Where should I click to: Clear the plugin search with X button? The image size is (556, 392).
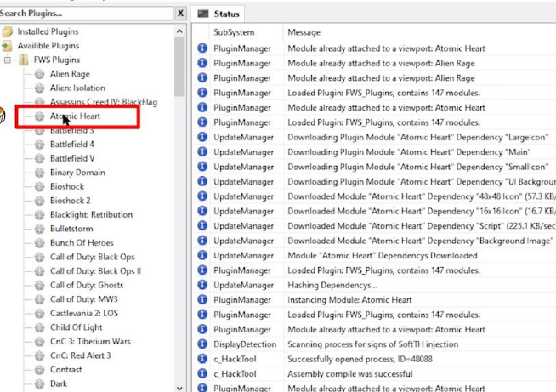[x=180, y=14]
